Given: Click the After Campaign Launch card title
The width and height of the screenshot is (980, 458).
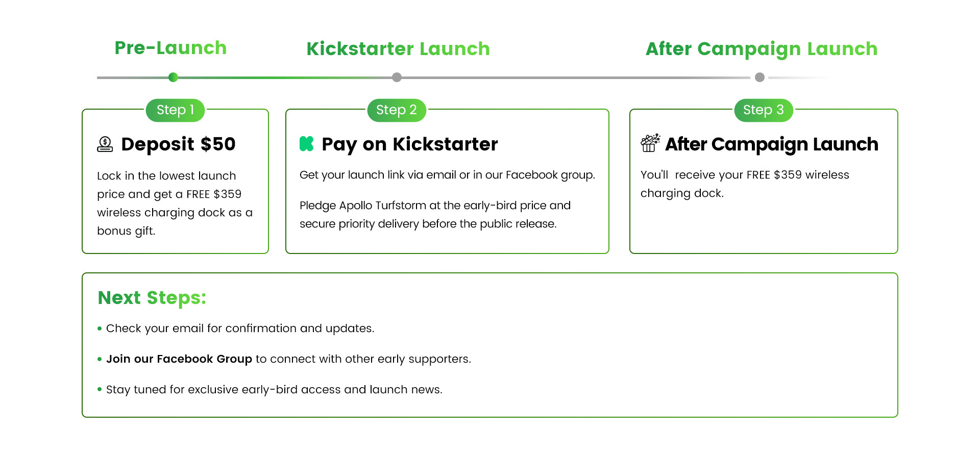Looking at the screenshot, I should pos(772,144).
